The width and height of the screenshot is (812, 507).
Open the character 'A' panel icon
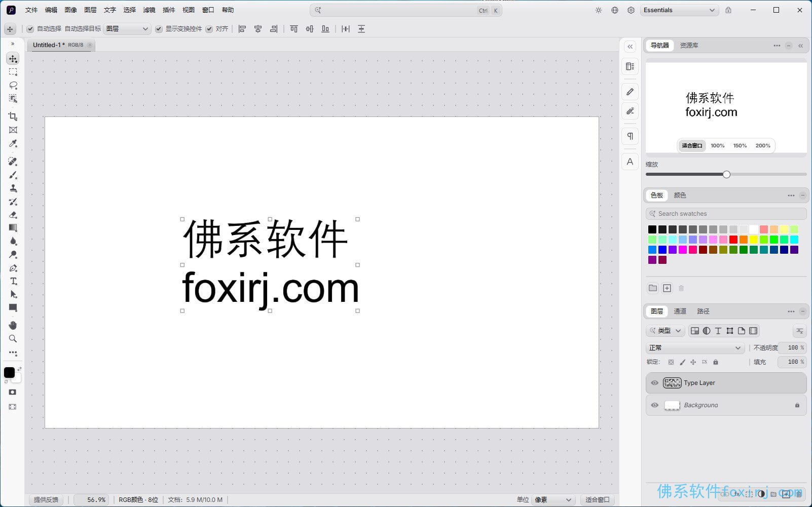coord(630,162)
